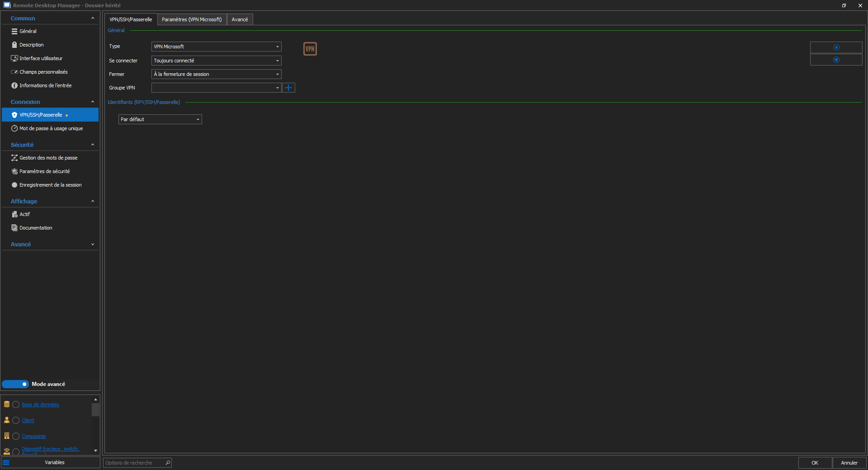Screen dimensions: 868x470
Task: Click the search magnifier in Options de recherche
Action: 168,463
